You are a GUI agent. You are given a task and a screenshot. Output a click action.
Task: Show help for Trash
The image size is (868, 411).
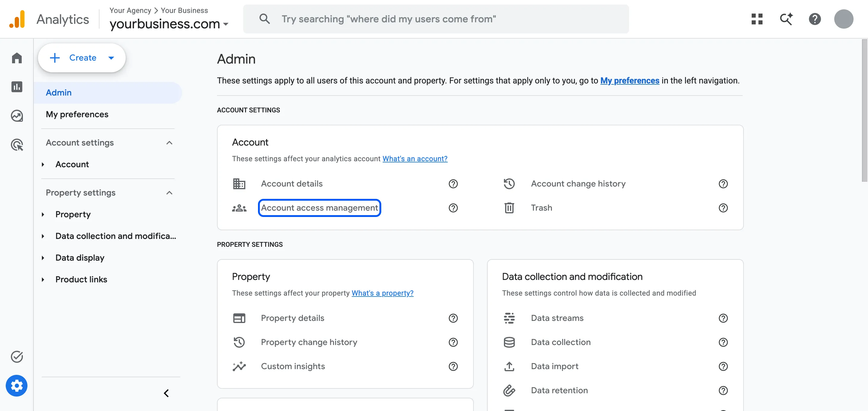click(723, 208)
